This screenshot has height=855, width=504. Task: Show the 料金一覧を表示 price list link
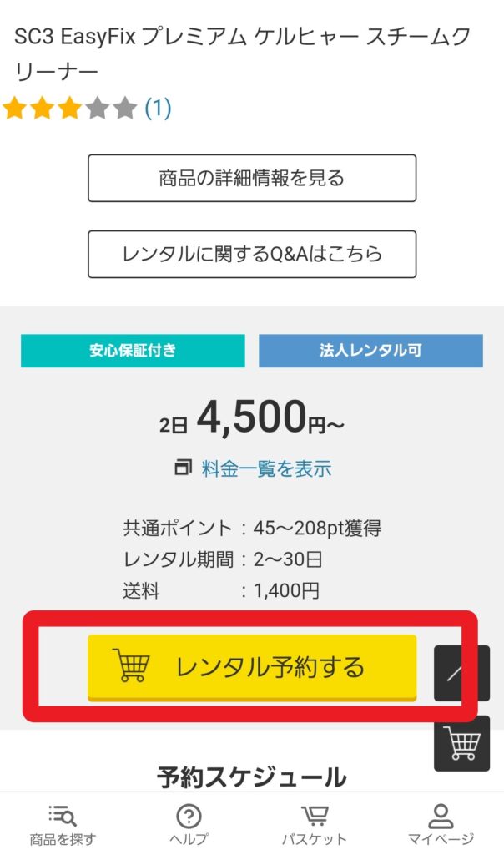[x=266, y=468]
